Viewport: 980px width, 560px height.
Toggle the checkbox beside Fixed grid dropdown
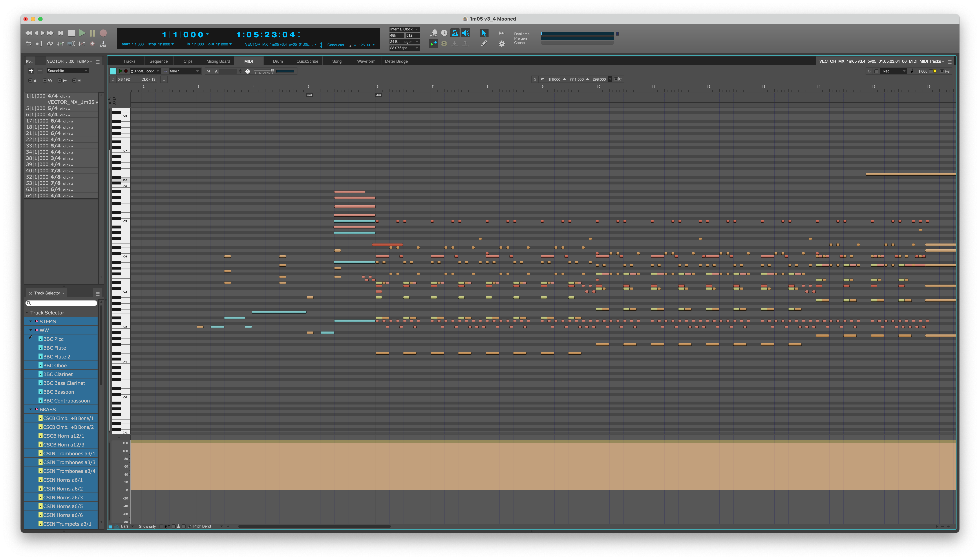[x=876, y=71]
